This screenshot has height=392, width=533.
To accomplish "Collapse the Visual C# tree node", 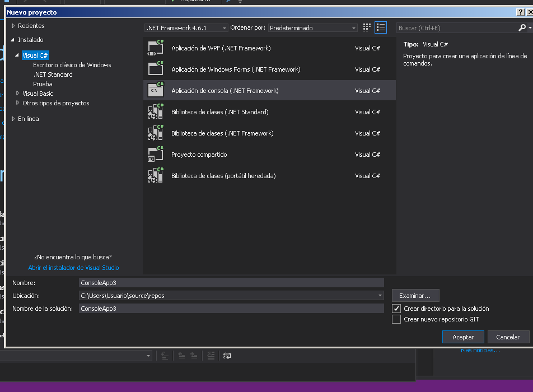I will 17,55.
